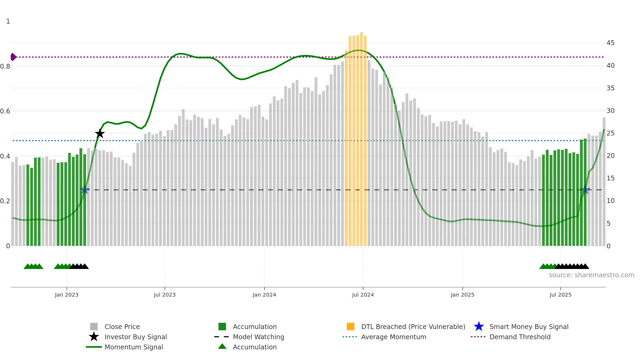Click the blue Smart Money star near Jan 2023
The image size is (644, 362).
tap(85, 190)
